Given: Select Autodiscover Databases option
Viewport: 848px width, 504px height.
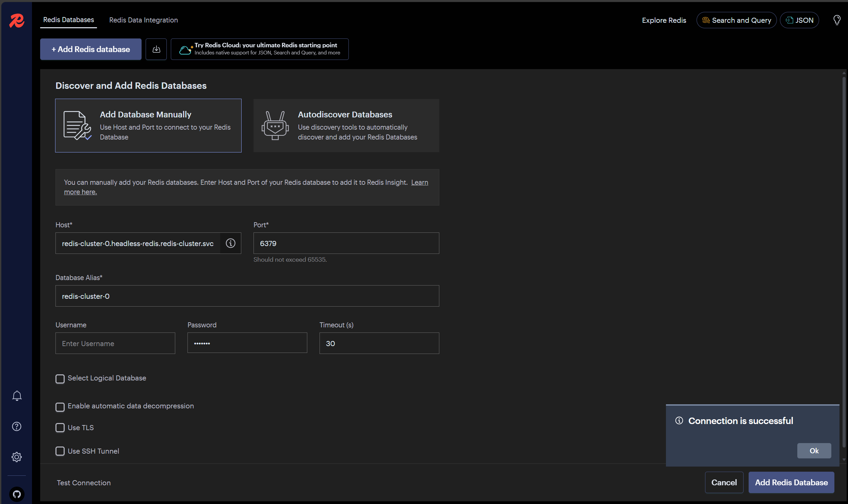Looking at the screenshot, I should [x=346, y=126].
